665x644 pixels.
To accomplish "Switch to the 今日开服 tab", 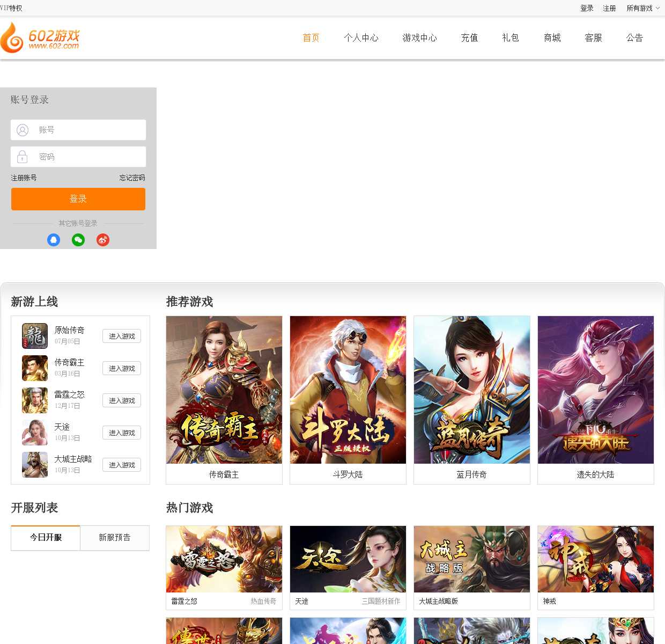I will (46, 537).
